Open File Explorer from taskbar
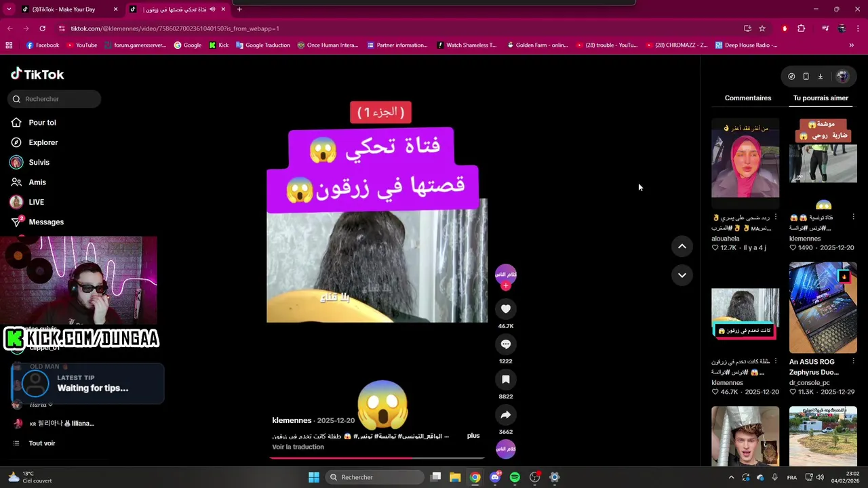 455,477
